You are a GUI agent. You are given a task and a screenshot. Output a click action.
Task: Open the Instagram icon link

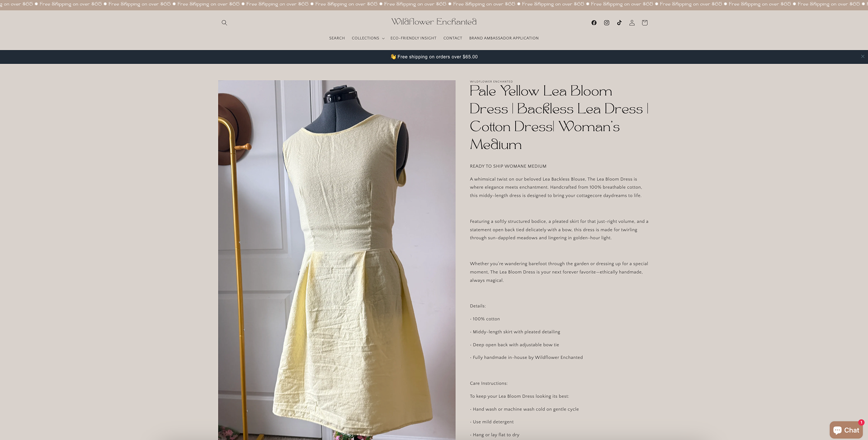(x=607, y=23)
